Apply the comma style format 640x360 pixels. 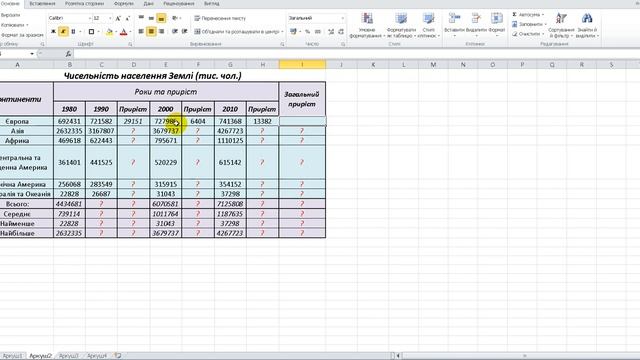pyautogui.click(x=318, y=31)
